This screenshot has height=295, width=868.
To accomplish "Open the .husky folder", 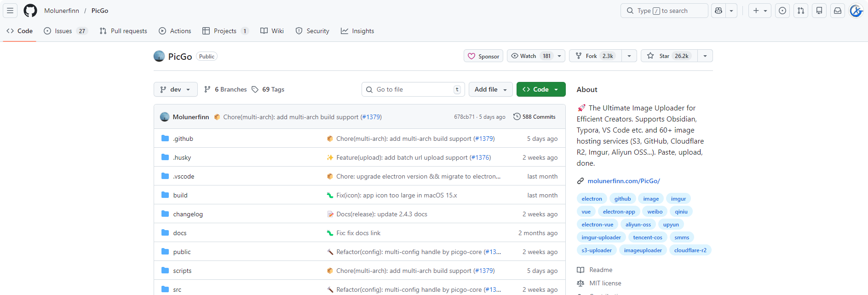I will 182,157.
